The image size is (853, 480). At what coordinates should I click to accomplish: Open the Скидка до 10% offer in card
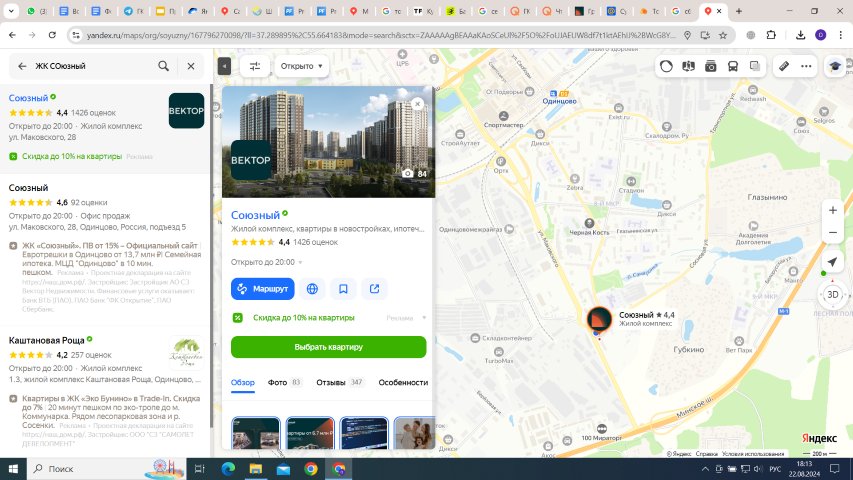point(304,317)
